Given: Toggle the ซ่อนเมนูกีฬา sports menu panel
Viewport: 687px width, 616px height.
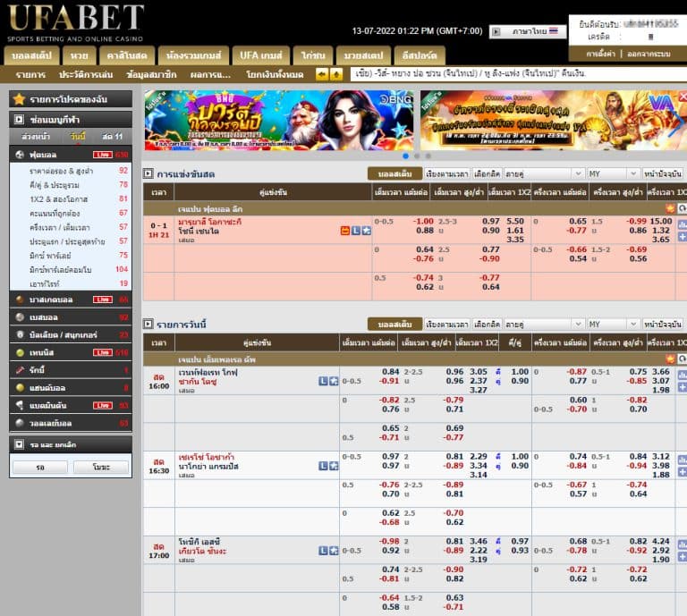Looking at the screenshot, I should (x=19, y=118).
